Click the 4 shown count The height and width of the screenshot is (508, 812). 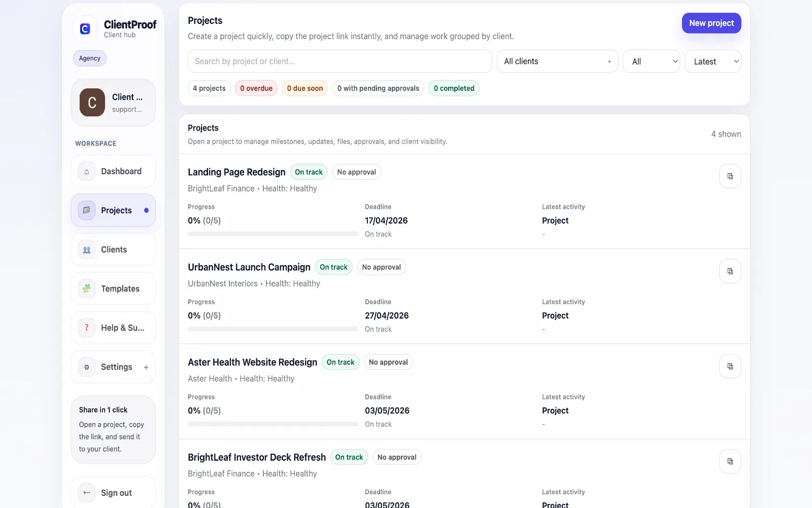click(726, 134)
